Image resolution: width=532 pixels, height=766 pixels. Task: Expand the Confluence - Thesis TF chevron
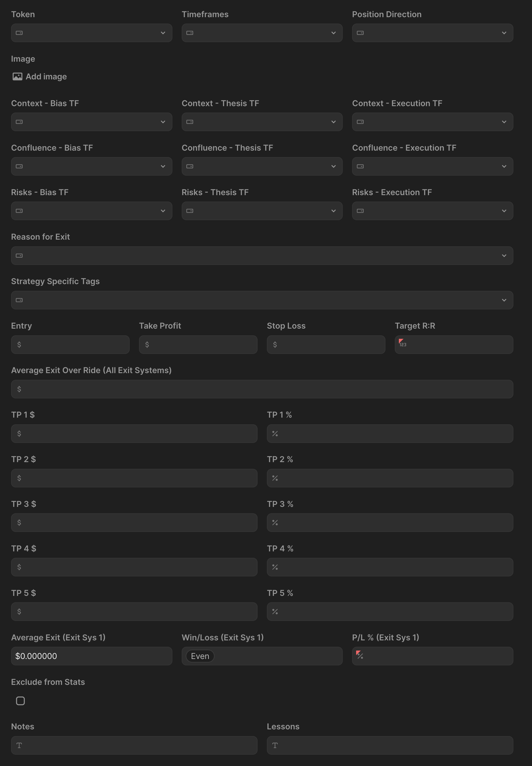(334, 166)
